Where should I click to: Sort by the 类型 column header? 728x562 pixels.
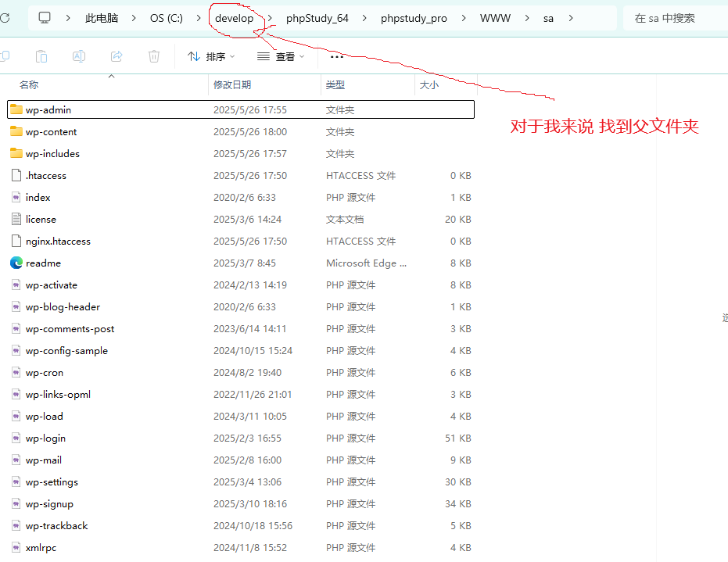click(x=335, y=85)
